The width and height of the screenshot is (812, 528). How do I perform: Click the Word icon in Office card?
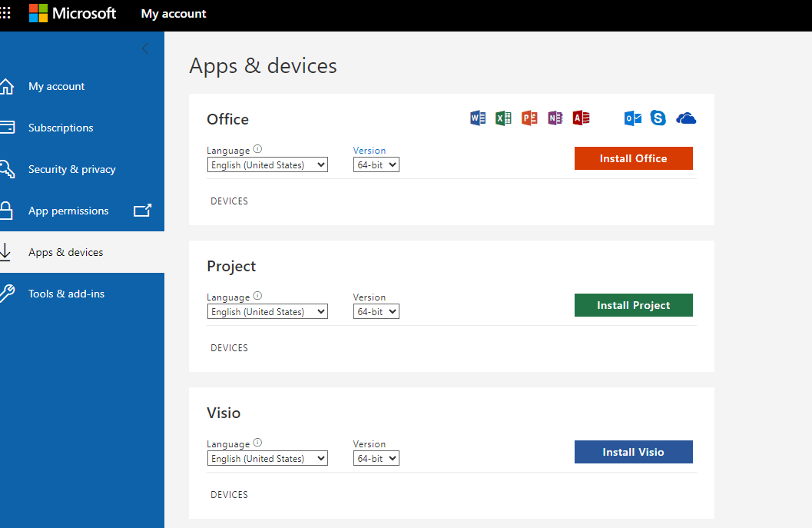478,118
